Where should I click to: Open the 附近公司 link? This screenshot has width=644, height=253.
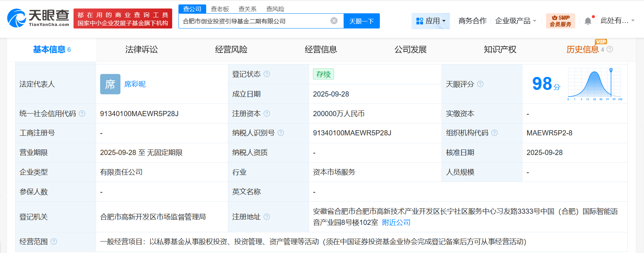tap(396, 222)
